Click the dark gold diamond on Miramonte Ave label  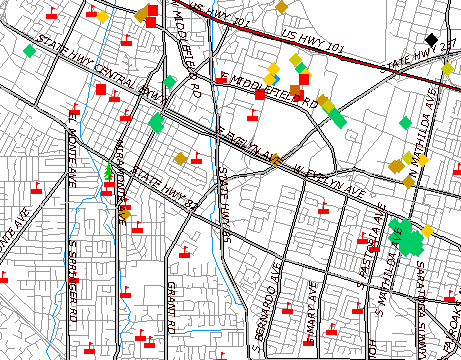click(125, 213)
